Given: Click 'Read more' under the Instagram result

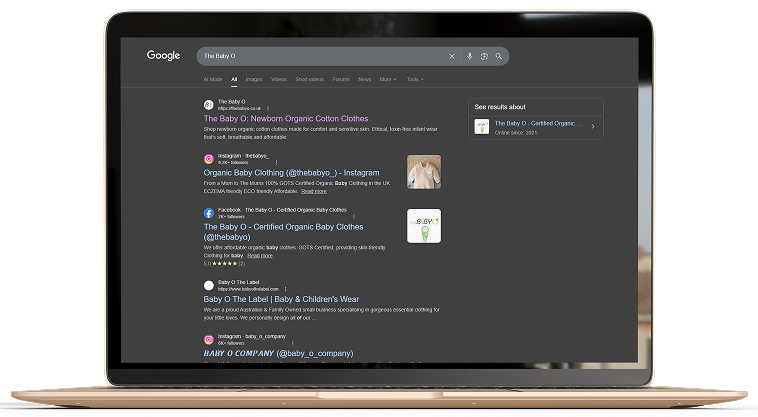Looking at the screenshot, I should coord(314,191).
